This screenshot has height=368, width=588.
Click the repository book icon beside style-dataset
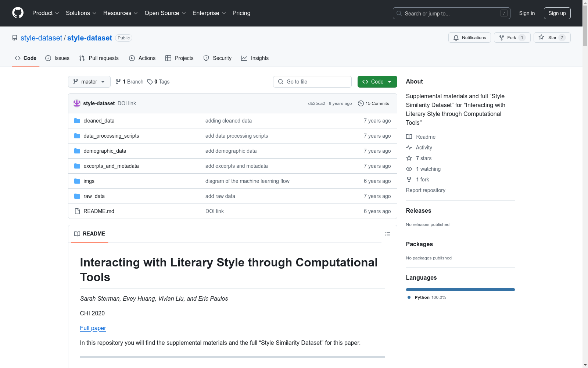click(x=15, y=38)
